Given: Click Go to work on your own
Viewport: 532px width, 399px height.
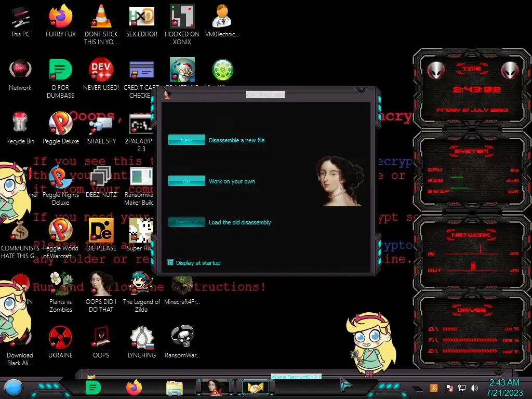Looking at the screenshot, I should coord(187,181).
